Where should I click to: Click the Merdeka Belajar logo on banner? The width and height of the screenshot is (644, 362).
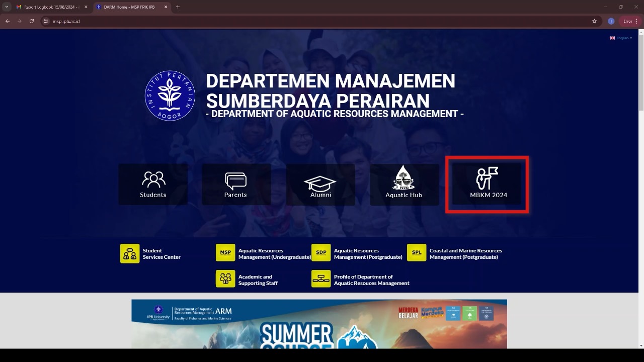tap(409, 313)
